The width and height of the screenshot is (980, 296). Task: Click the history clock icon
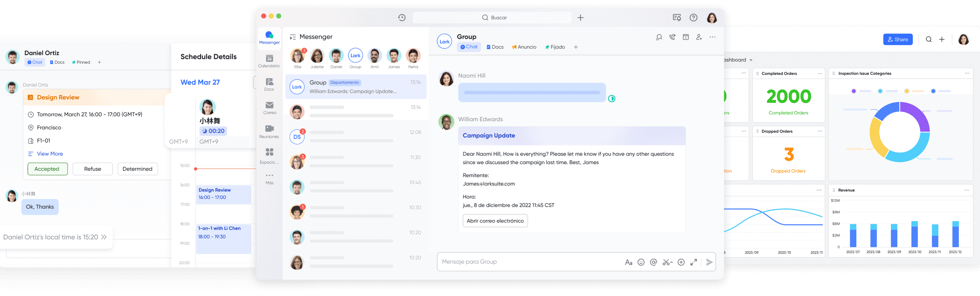tap(402, 17)
